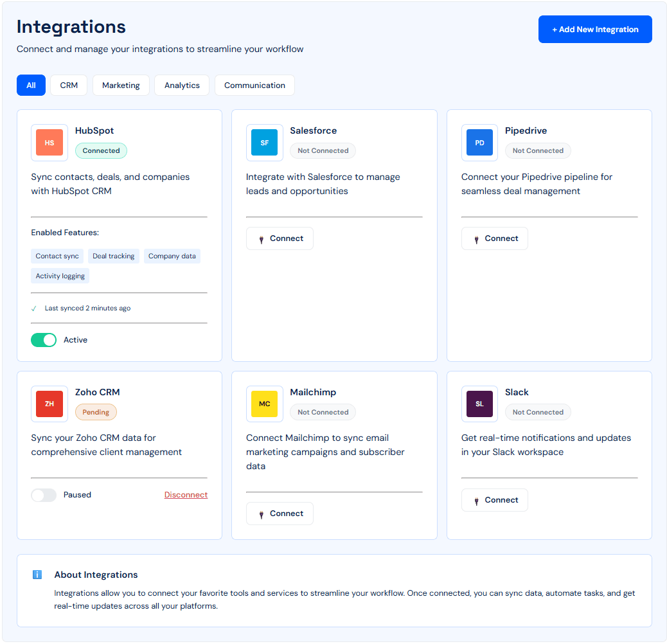The image size is (667, 644).
Task: Click the Contact sync feature chip
Action: coord(57,256)
